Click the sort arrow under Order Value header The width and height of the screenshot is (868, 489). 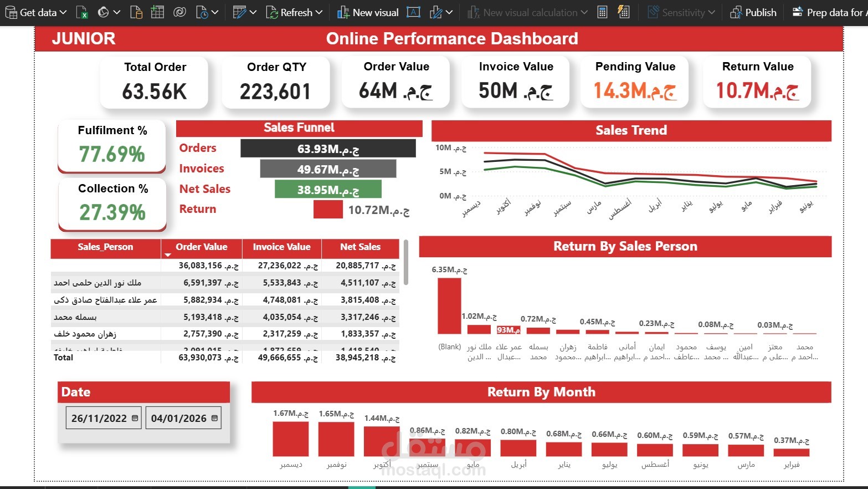[x=168, y=255]
